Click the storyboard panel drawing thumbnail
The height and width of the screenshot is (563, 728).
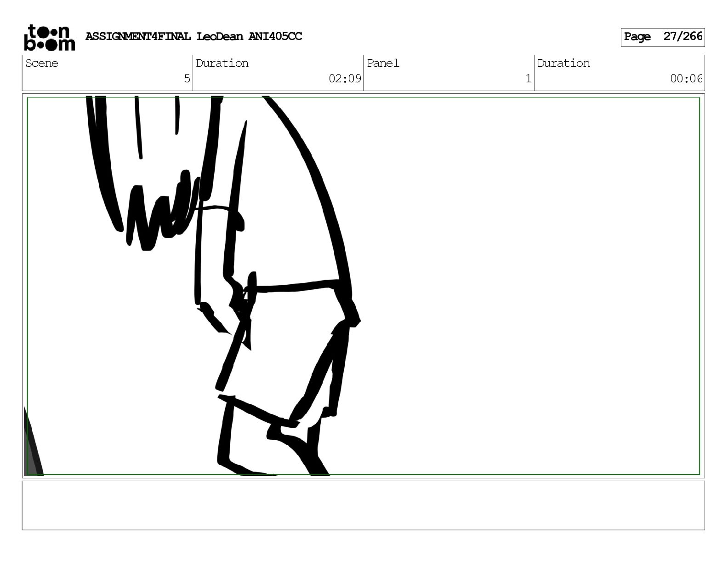tap(363, 286)
